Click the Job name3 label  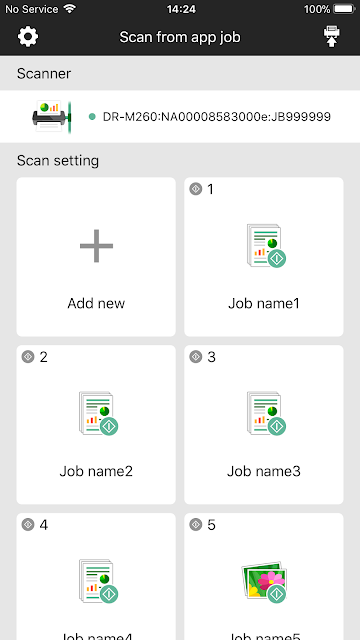pos(264,471)
